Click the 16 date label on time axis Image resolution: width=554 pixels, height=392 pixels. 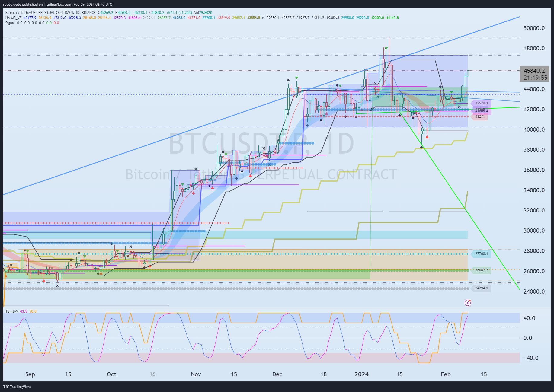(x=152, y=374)
